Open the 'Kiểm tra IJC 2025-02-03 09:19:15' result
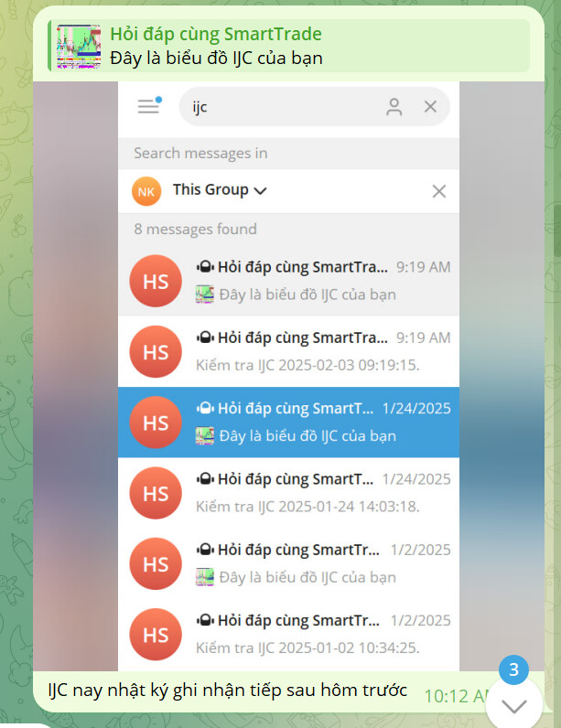Screen dimensions: 561x728 [x=288, y=351]
